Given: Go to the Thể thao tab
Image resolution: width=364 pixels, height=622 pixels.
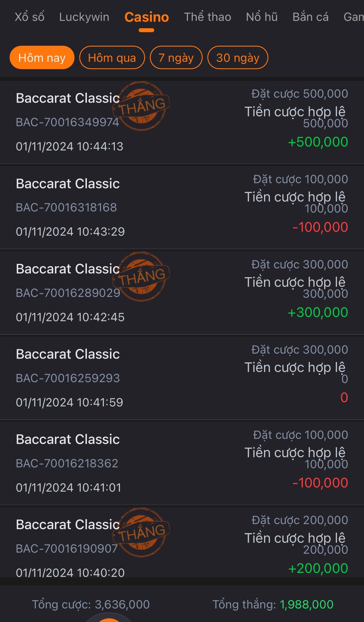Looking at the screenshot, I should click(x=207, y=17).
